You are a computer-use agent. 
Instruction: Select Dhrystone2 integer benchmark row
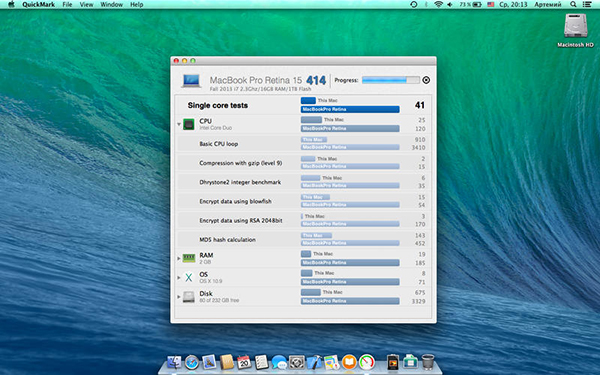[x=303, y=182]
